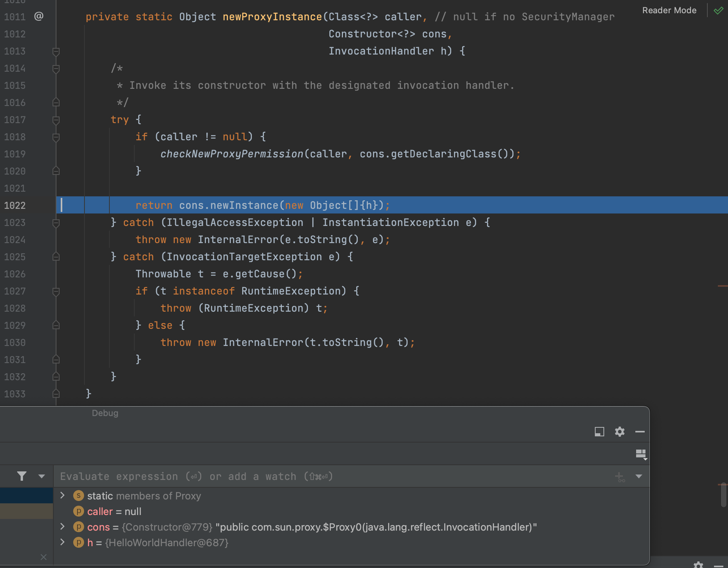Collapse the try block fold marker on line 1017
The width and height of the screenshot is (728, 568).
point(56,120)
